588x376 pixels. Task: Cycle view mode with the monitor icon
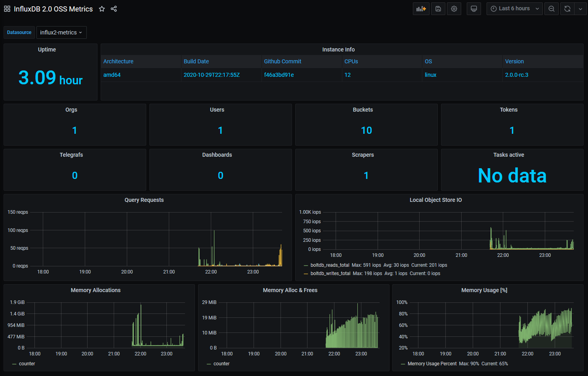click(x=474, y=9)
